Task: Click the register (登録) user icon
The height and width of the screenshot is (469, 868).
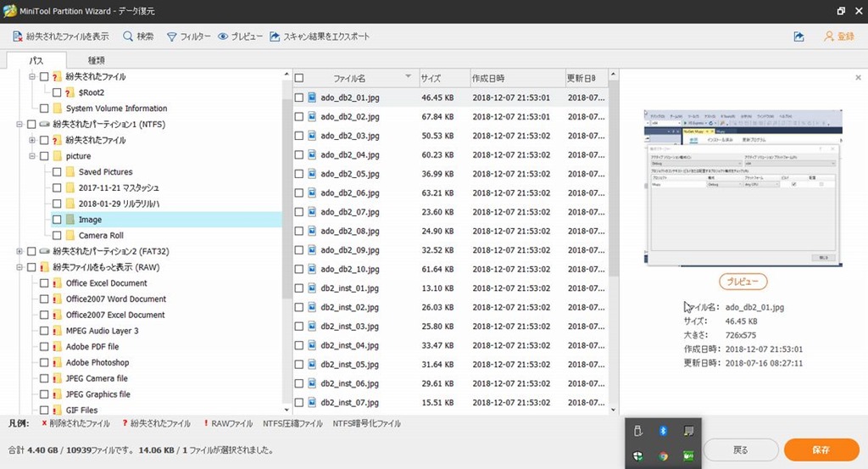Action: pyautogui.click(x=828, y=36)
